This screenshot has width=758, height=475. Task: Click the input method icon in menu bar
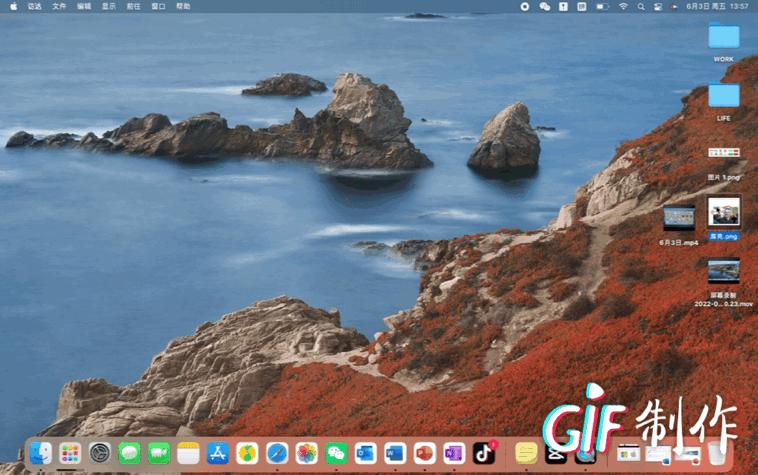tap(582, 6)
